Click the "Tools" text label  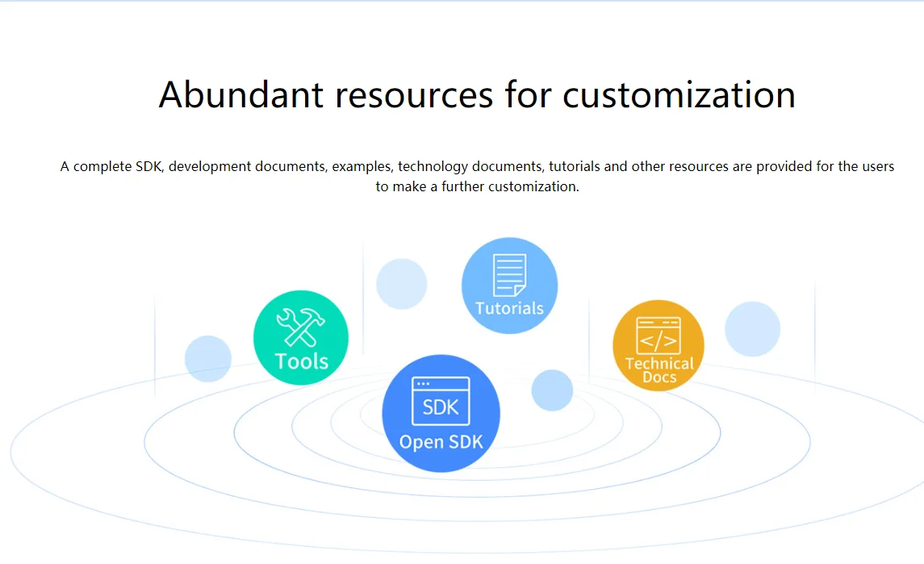pos(301,361)
